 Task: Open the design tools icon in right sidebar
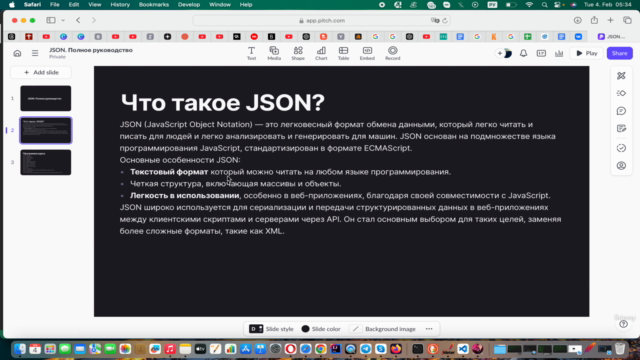pos(621,76)
